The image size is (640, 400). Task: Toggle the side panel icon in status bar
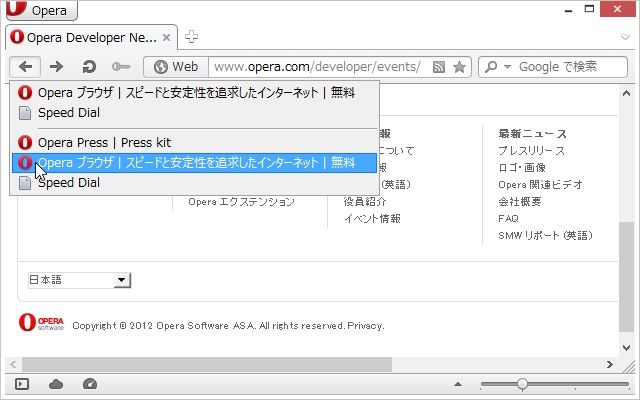tap(22, 384)
